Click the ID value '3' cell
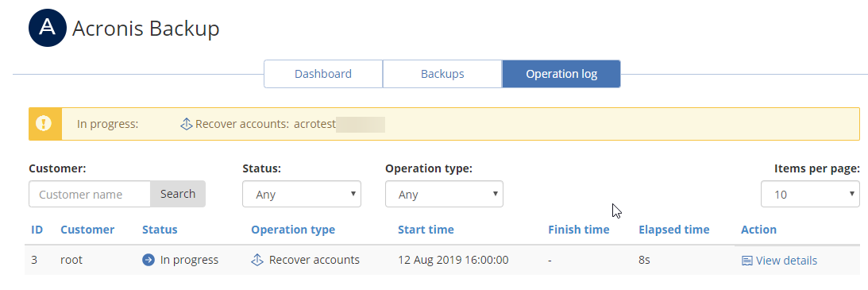The height and width of the screenshot is (290, 868). (34, 260)
